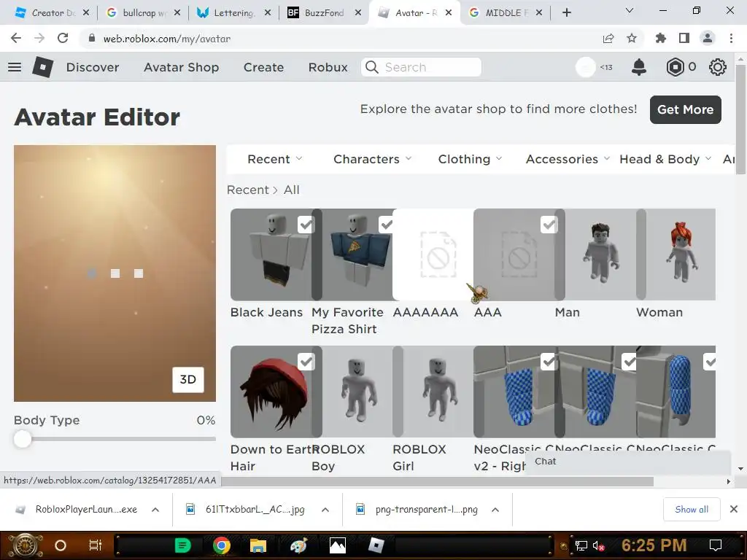Open a new browser tab
The width and height of the screenshot is (747, 560).
pyautogui.click(x=566, y=13)
